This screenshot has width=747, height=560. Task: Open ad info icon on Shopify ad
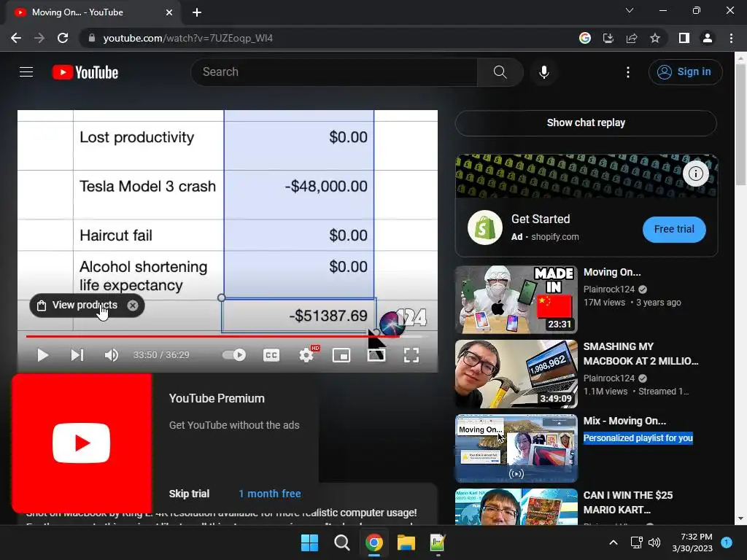pyautogui.click(x=695, y=174)
